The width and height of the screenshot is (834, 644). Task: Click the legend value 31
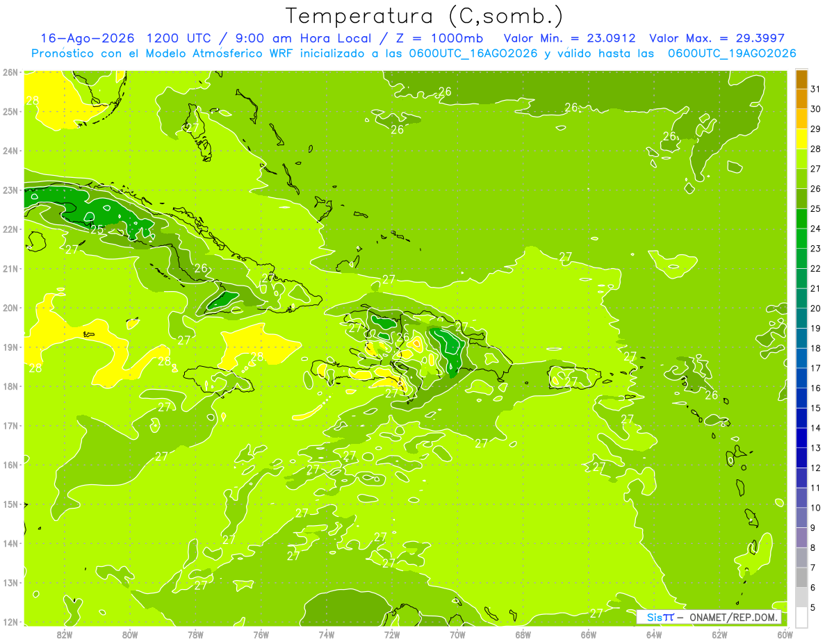point(815,89)
